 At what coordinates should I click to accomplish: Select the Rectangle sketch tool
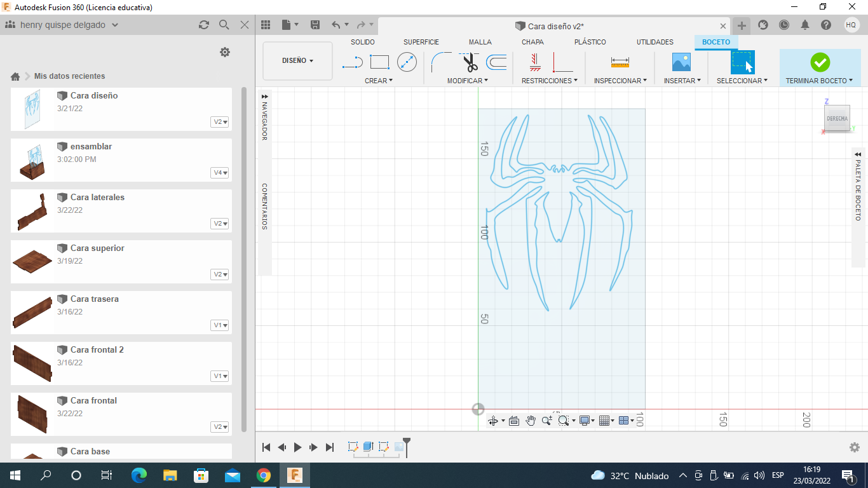pos(379,62)
